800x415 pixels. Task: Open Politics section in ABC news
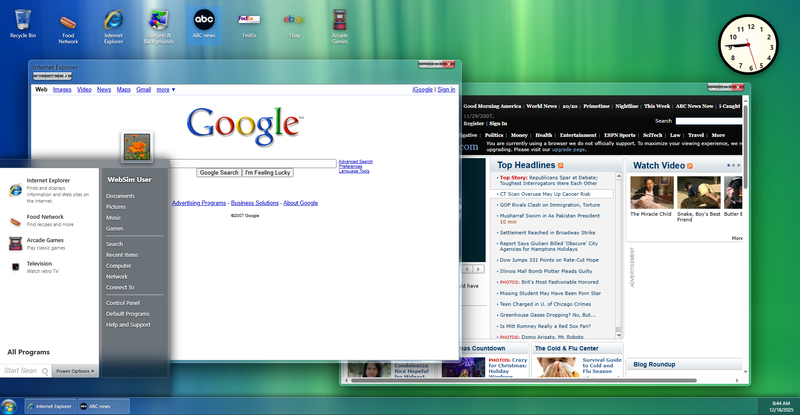pyautogui.click(x=493, y=135)
